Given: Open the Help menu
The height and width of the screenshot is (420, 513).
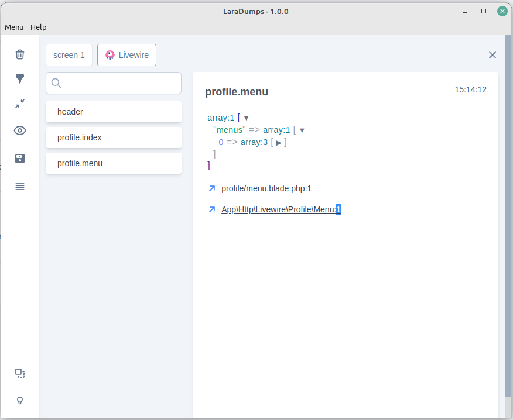Looking at the screenshot, I should [39, 27].
